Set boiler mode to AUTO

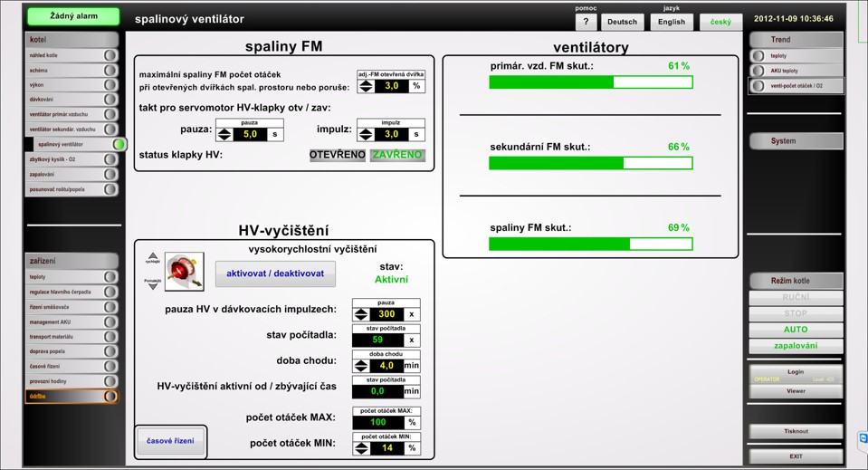[x=795, y=330]
